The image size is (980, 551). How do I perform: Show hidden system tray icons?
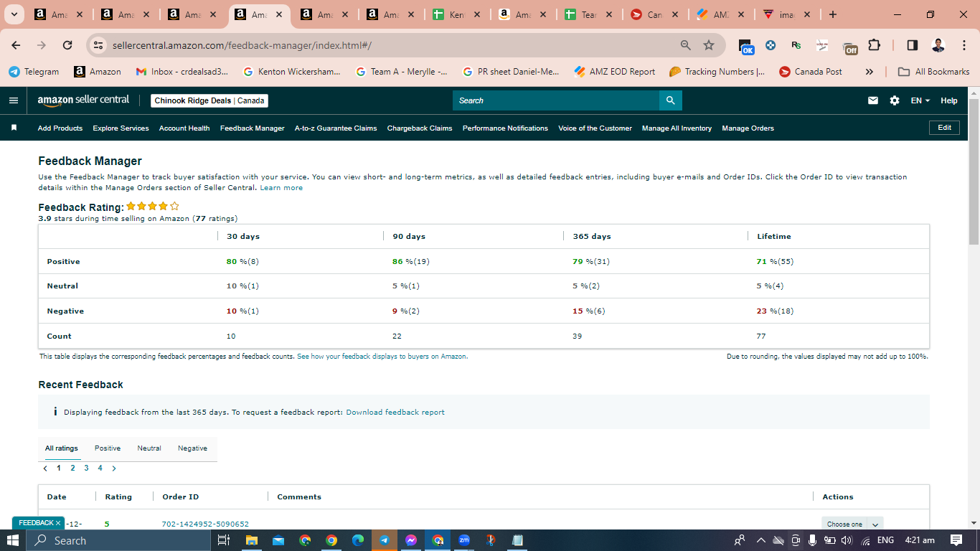761,540
